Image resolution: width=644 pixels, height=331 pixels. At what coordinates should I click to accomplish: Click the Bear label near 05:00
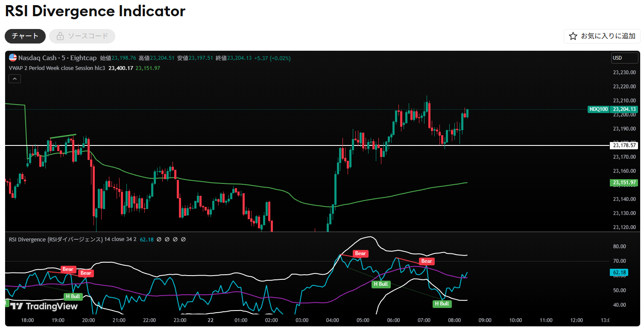(360, 253)
